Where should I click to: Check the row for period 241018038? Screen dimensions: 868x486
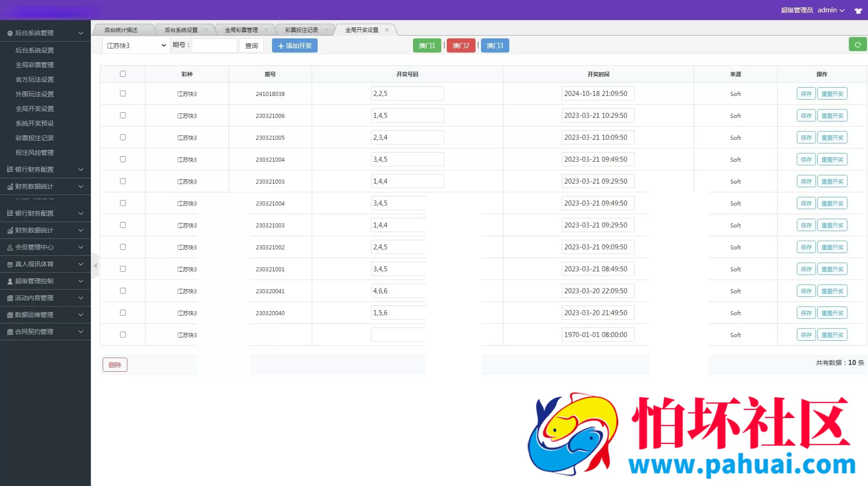pyautogui.click(x=123, y=94)
